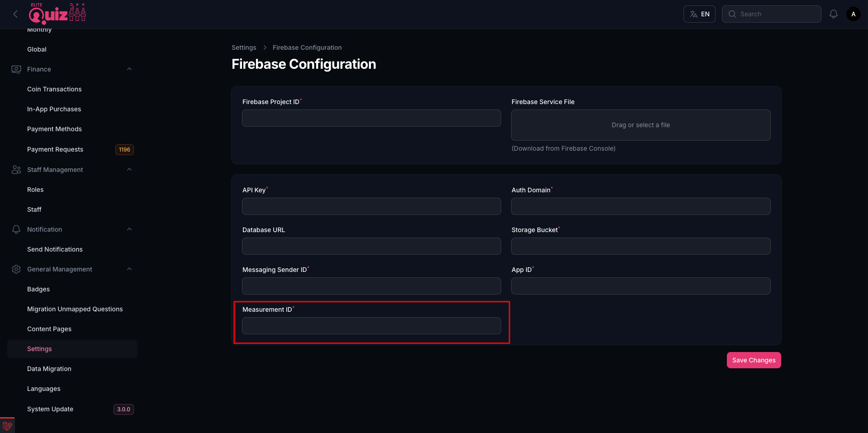The height and width of the screenshot is (433, 868).
Task: Focus the Storage Bucket field
Action: [x=640, y=246]
